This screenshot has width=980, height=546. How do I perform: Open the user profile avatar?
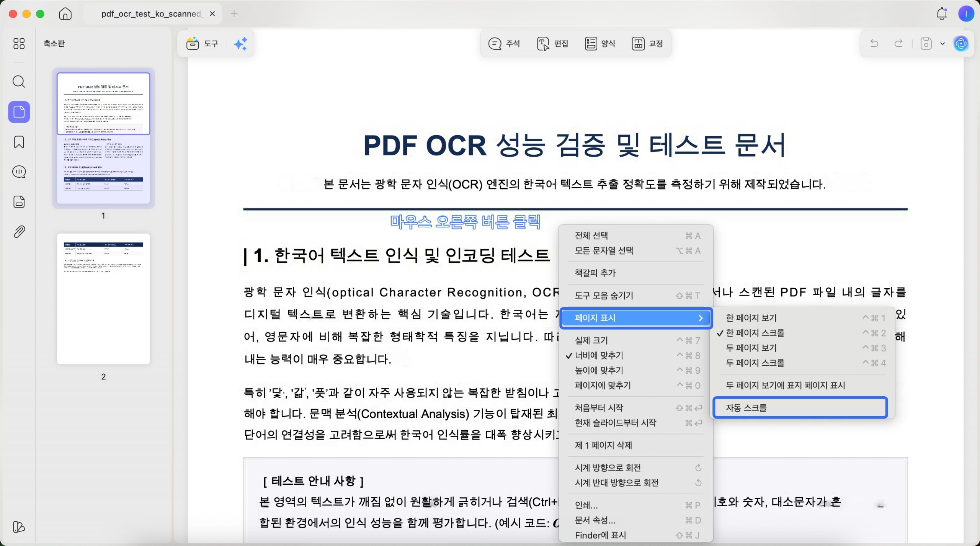pos(966,14)
